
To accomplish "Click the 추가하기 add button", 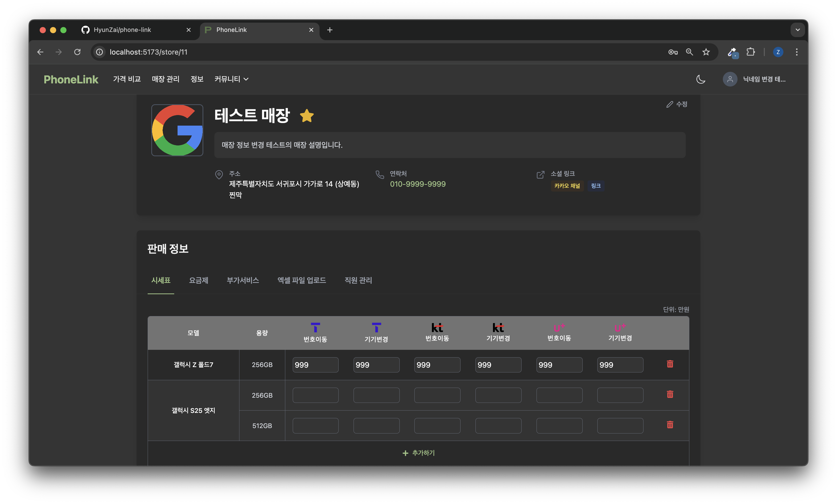I will [418, 453].
